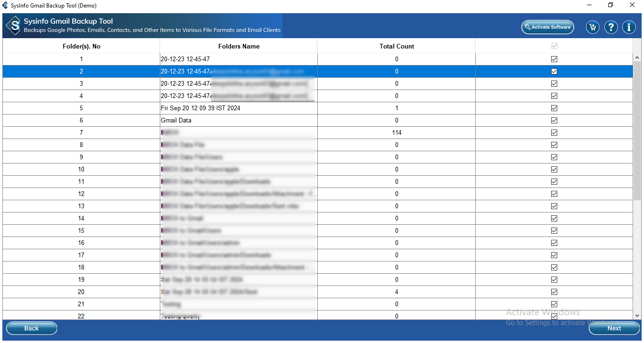Select folder number cell 6
The image size is (644, 343).
click(81, 120)
